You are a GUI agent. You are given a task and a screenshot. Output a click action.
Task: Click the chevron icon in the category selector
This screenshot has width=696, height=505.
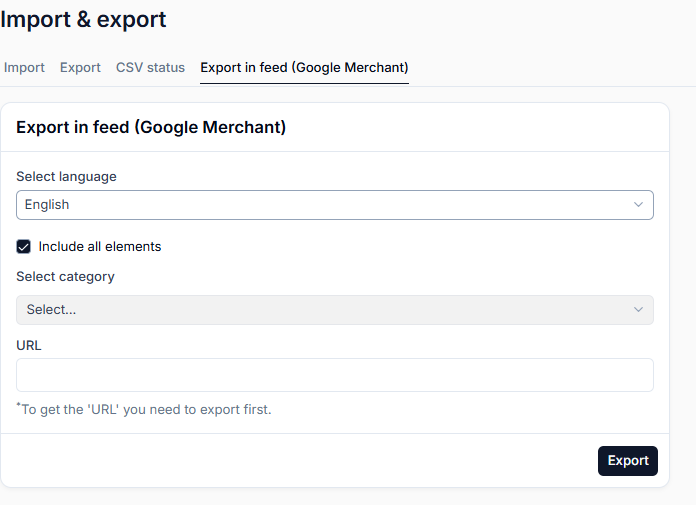click(638, 310)
